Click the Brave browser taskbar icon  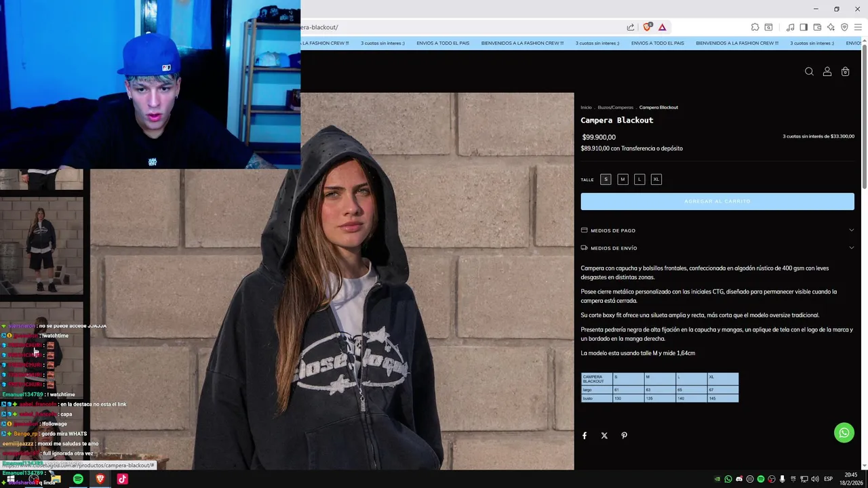(x=100, y=479)
